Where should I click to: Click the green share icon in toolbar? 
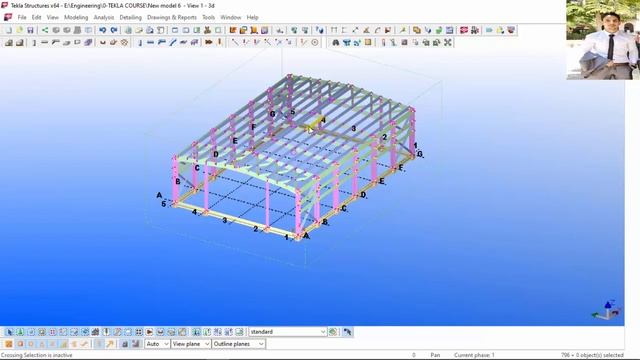click(x=45, y=30)
